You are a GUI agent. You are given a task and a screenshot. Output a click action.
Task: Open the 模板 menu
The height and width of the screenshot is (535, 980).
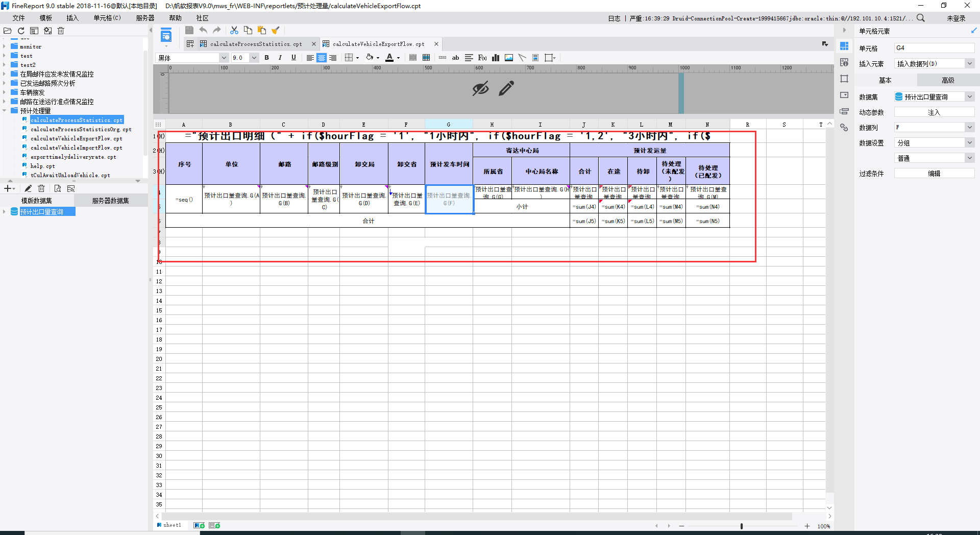[x=46, y=18]
